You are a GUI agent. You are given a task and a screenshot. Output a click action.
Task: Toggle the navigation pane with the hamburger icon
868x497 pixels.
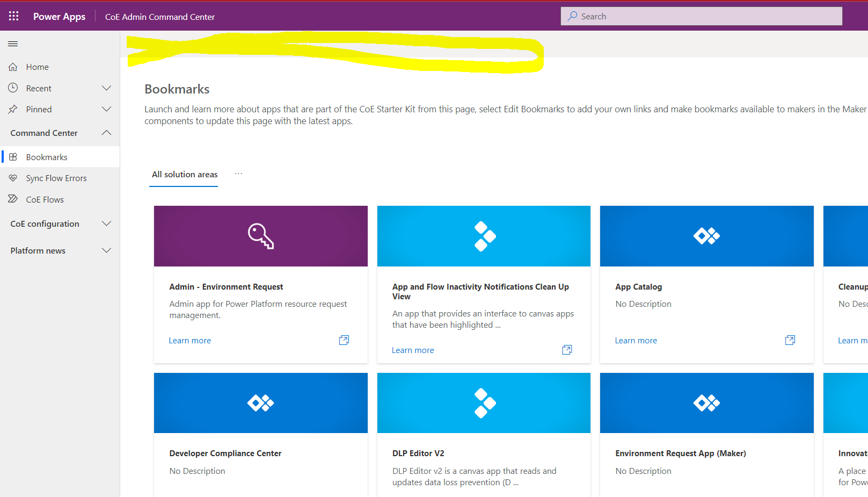click(13, 44)
